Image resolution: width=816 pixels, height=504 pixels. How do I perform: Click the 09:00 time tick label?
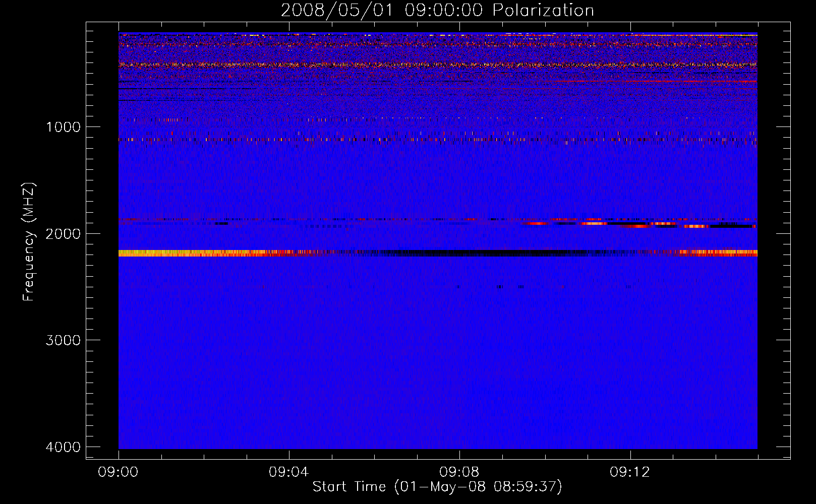119,472
